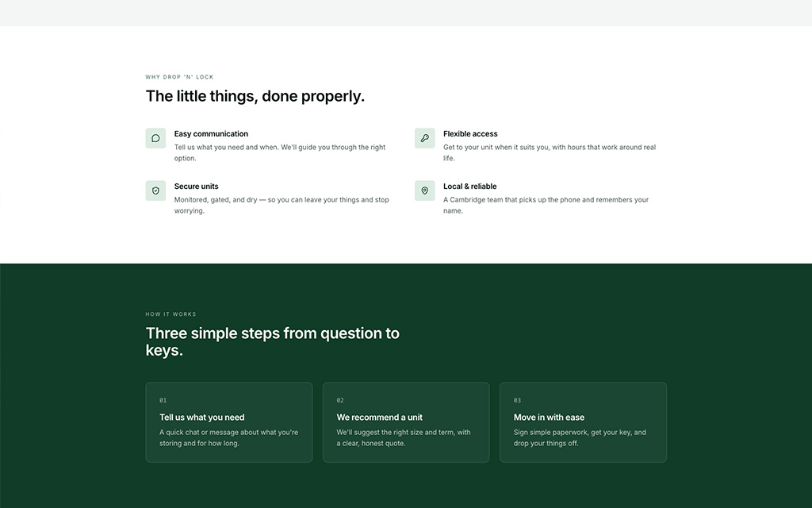
Task: Open the We recommend a unit card
Action: click(406, 422)
